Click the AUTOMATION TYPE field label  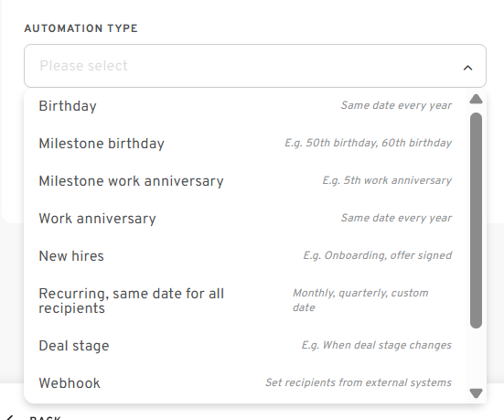click(x=81, y=28)
